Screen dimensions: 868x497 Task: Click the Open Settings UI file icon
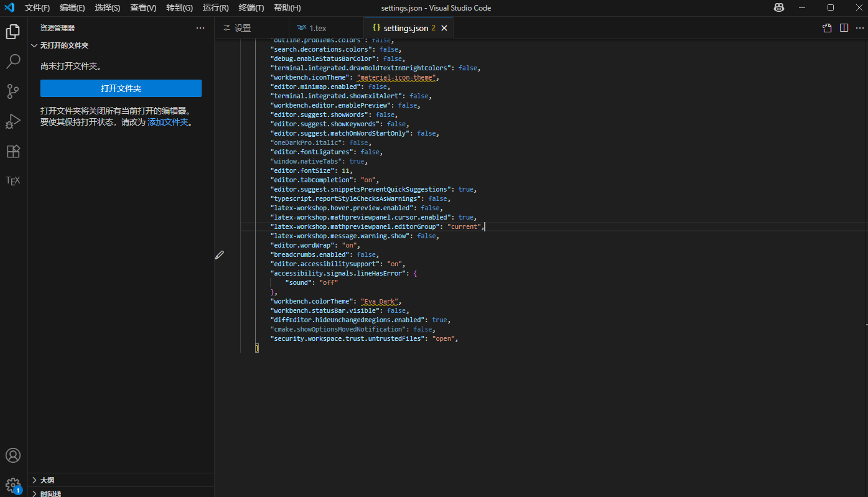pyautogui.click(x=827, y=28)
